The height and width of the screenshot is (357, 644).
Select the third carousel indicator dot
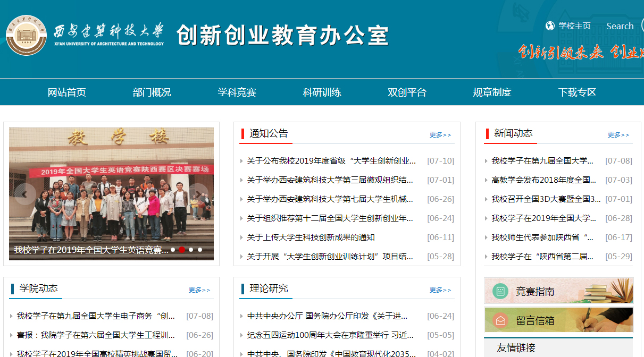pyautogui.click(x=191, y=250)
